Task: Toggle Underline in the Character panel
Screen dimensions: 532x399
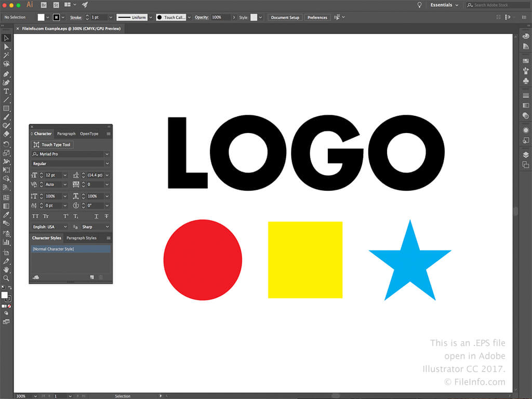Action: point(97,216)
